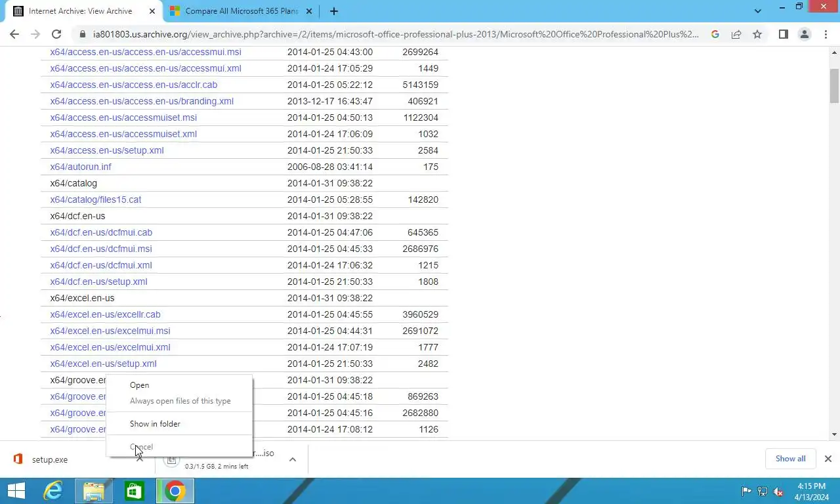840x504 pixels.
Task: Click Chrome icon in the taskbar
Action: point(175,491)
